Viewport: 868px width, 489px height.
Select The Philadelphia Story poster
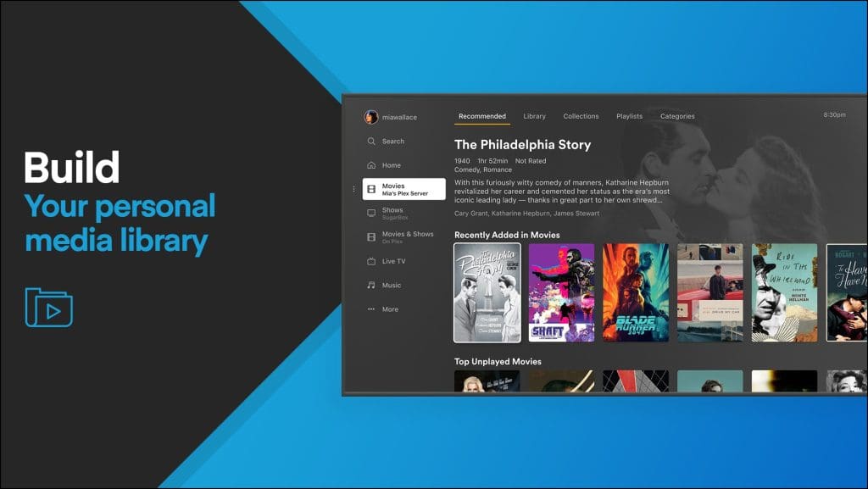coord(487,292)
